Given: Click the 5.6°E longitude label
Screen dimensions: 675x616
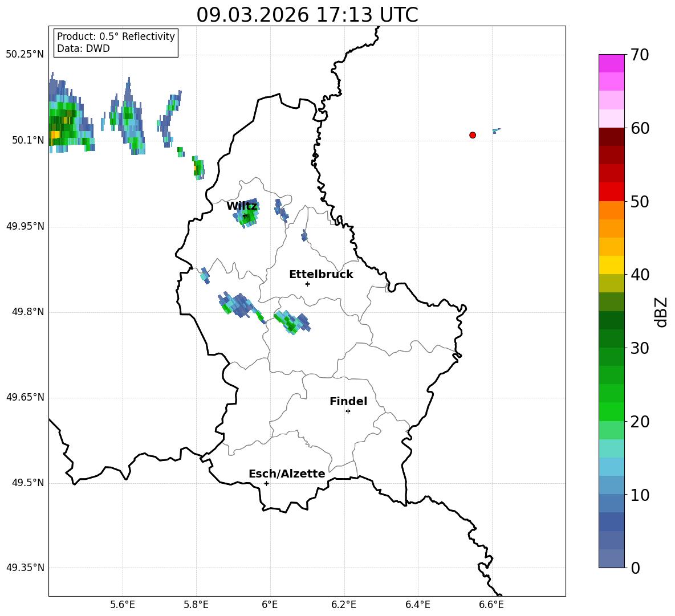Looking at the screenshot, I should click(x=123, y=605).
